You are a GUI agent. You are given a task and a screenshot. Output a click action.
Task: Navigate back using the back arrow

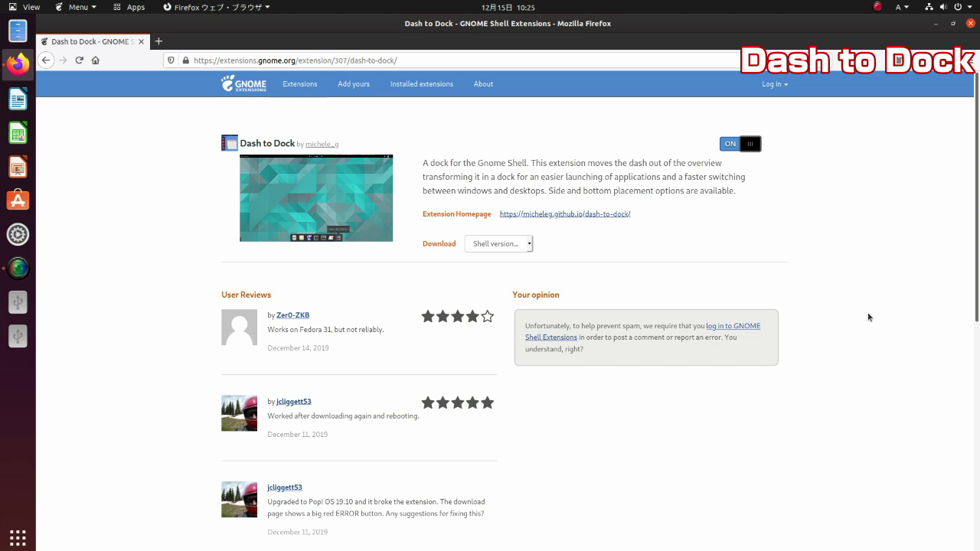(x=46, y=60)
